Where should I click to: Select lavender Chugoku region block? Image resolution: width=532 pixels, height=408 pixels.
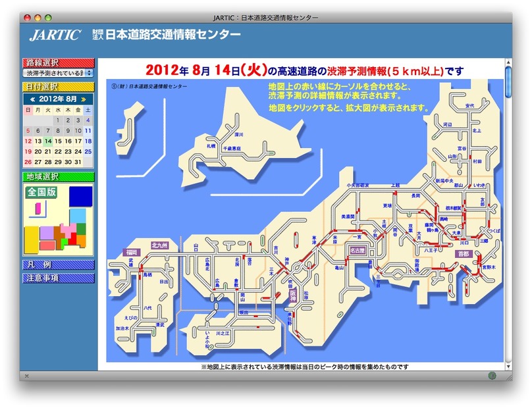(47, 233)
